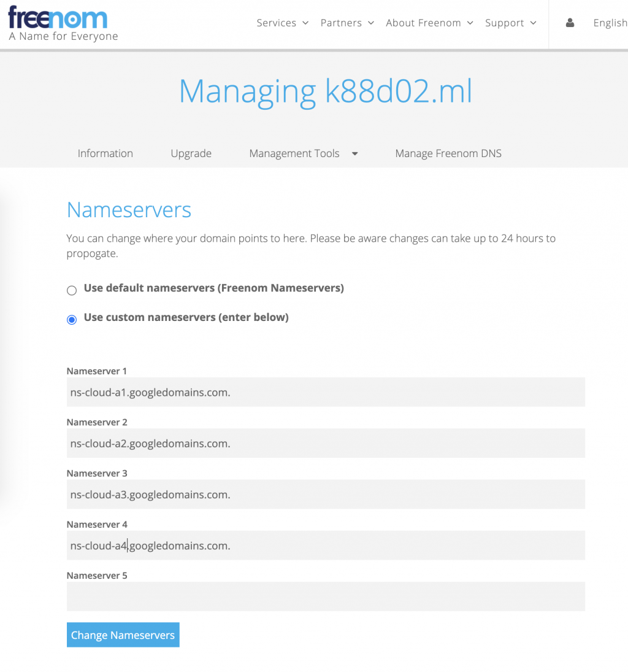Viewport: 628px width, 672px height.
Task: Click the Nameserver 1 label
Action: [x=97, y=371]
